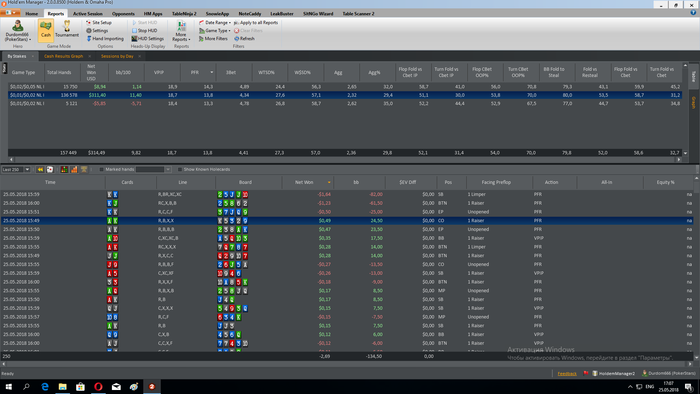
Task: Switch to Opponents tab
Action: (123, 13)
